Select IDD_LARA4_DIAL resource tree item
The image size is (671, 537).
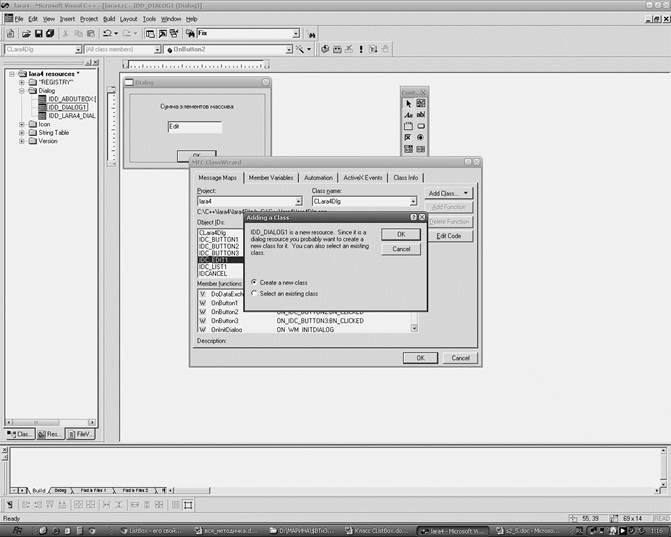click(71, 116)
